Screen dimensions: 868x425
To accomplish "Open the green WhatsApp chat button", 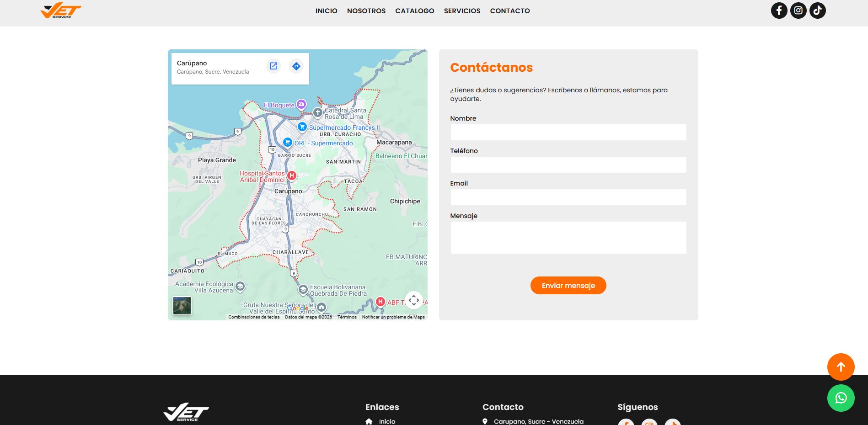I will pos(841,398).
